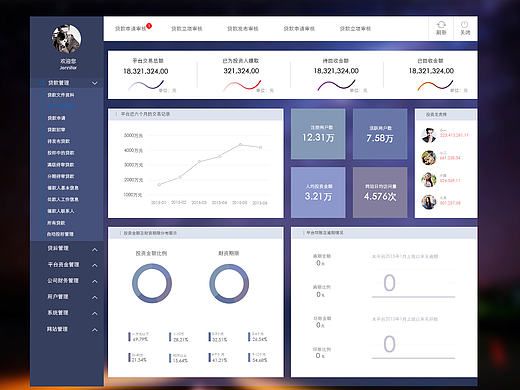Open 待发布贷款 in the sidebar
Viewport: 520px width, 390px height.
(59, 141)
